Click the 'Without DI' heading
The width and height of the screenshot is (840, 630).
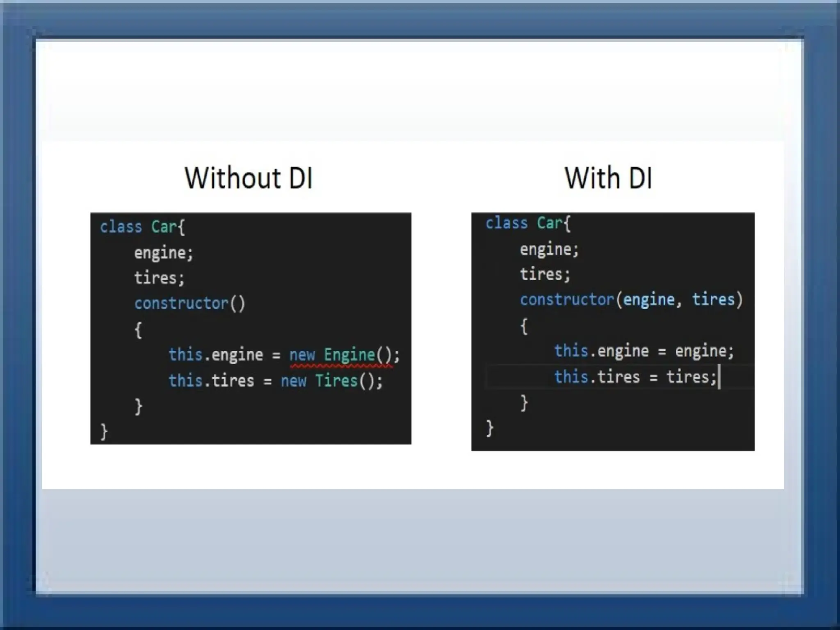(x=249, y=178)
